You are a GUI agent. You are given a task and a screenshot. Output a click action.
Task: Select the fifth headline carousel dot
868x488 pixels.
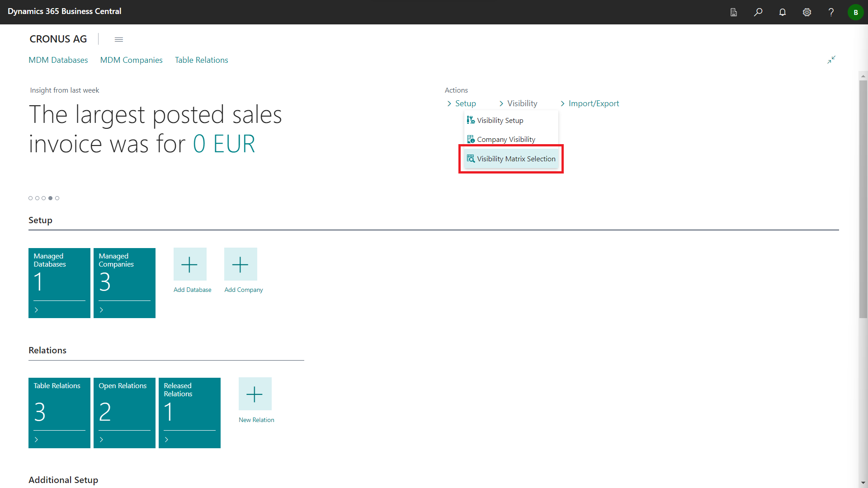point(57,198)
